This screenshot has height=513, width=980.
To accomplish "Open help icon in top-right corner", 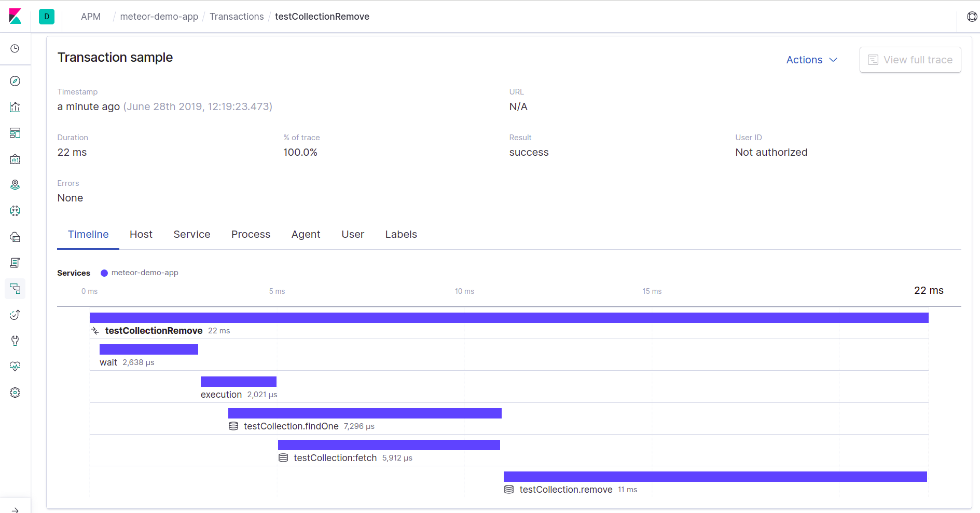I will click(972, 17).
